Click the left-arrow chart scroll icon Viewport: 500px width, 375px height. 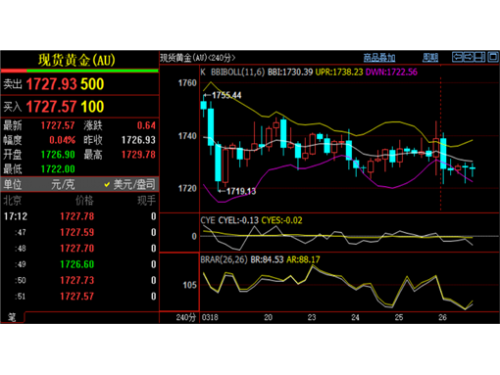pyautogui.click(x=457, y=57)
